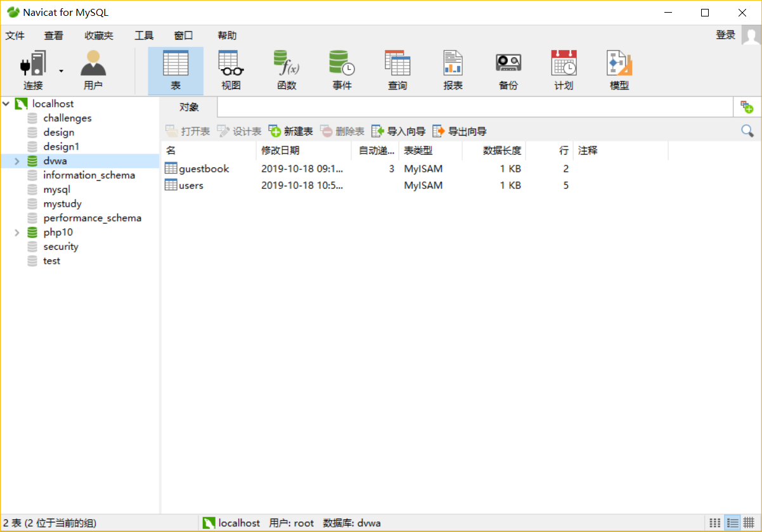This screenshot has height=532, width=762.
Task: Select test database in the tree
Action: pos(52,261)
